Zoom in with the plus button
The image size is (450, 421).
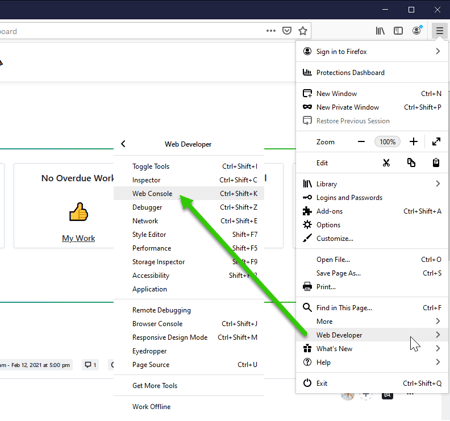413,142
